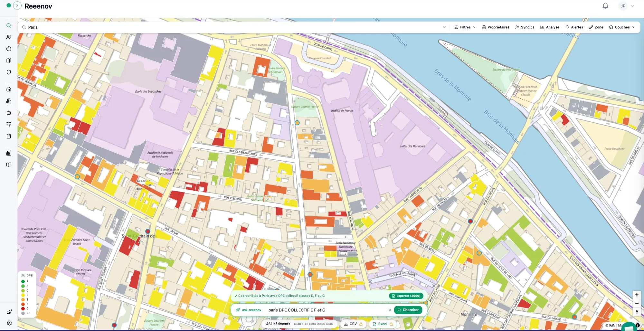Click the Coproprietés à Paris result message

(x=281, y=296)
